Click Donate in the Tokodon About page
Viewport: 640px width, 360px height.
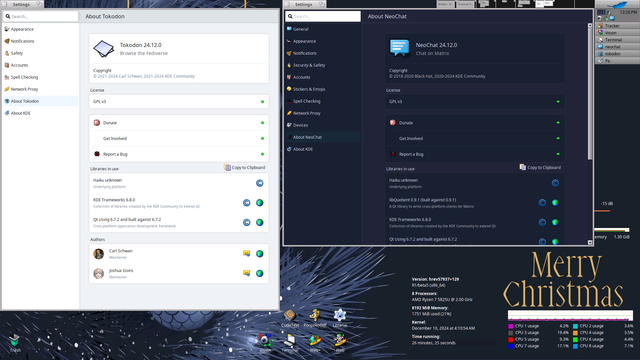tap(179, 123)
